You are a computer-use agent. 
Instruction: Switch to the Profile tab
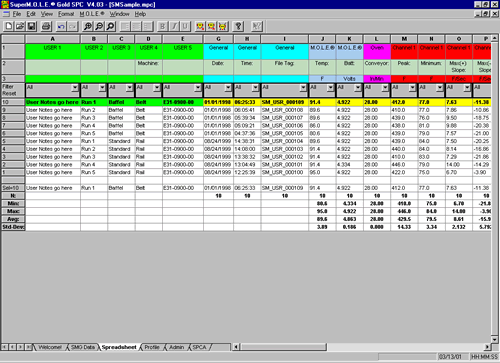pyautogui.click(x=152, y=347)
